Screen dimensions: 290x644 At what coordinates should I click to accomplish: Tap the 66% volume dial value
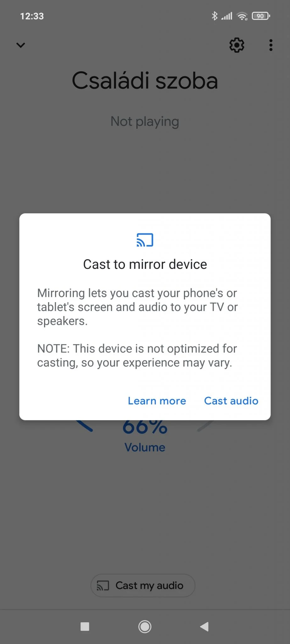145,427
